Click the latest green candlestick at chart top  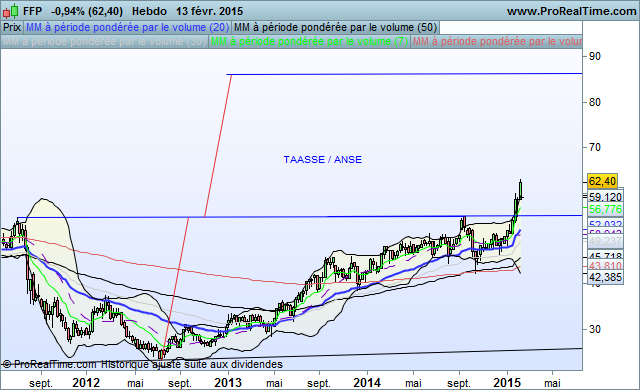(520, 189)
